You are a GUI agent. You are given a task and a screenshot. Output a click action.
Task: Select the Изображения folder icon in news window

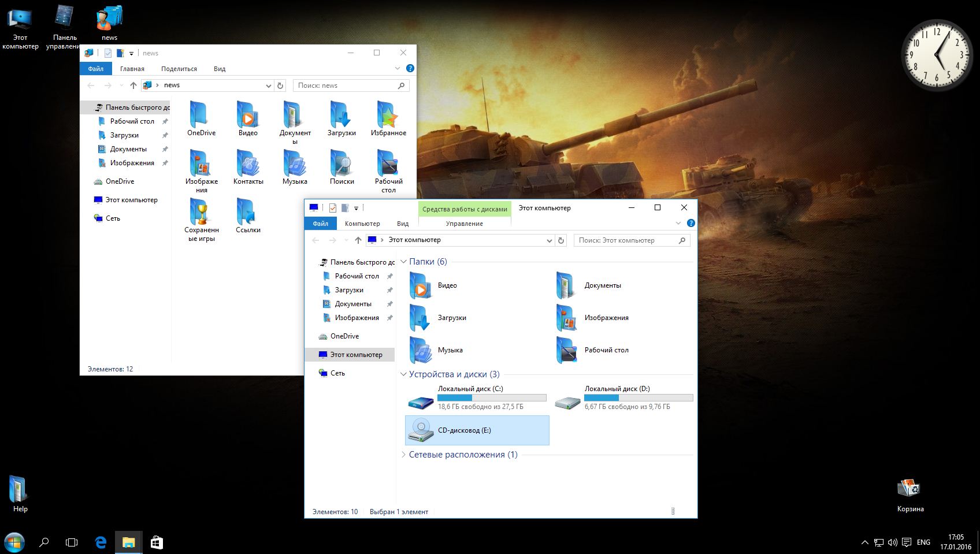pyautogui.click(x=201, y=163)
